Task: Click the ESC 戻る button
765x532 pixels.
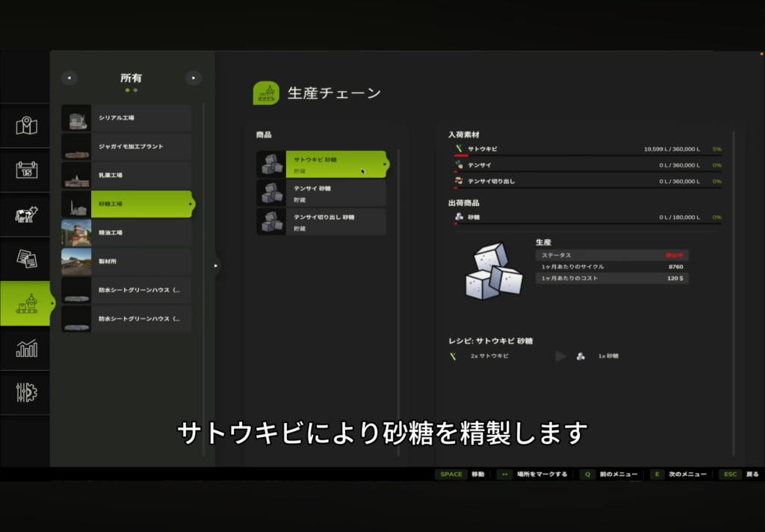Action: point(740,474)
